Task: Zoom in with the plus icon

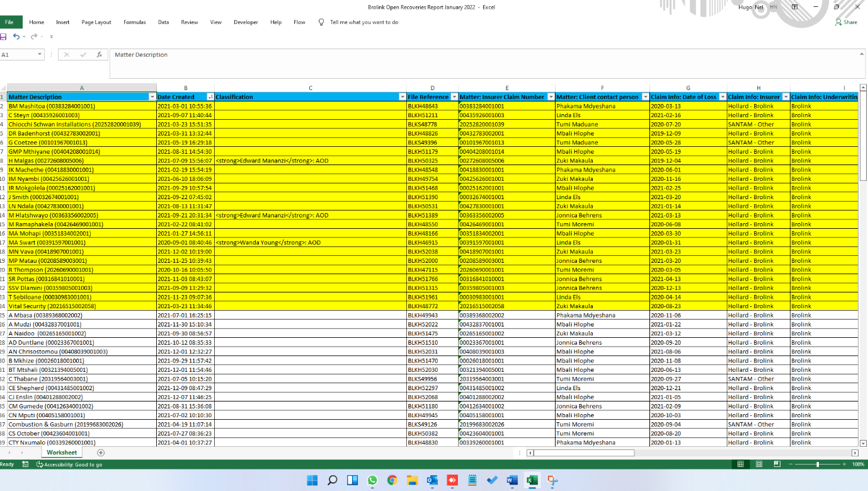Action: tap(845, 465)
